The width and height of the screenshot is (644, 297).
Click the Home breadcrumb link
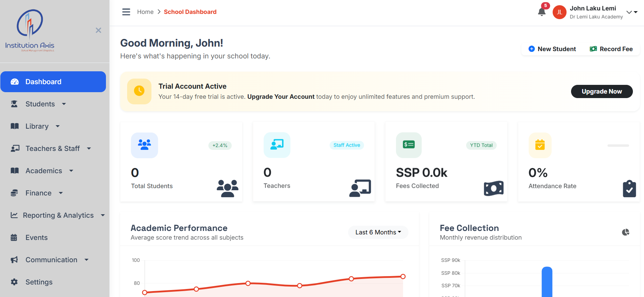[x=145, y=12]
